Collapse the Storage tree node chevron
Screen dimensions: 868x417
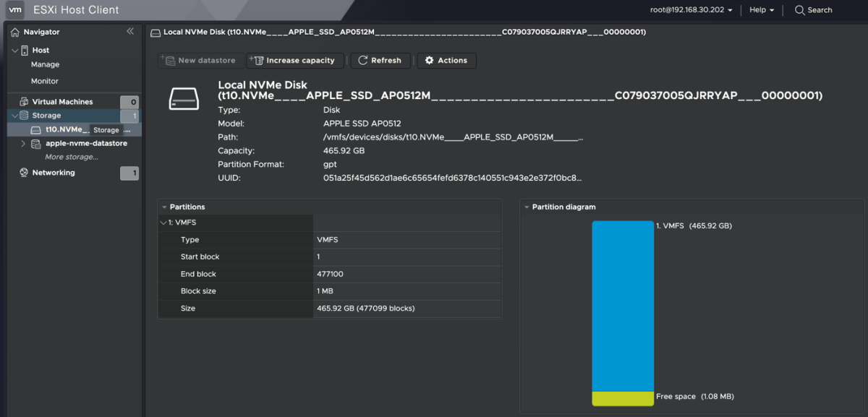(x=14, y=116)
